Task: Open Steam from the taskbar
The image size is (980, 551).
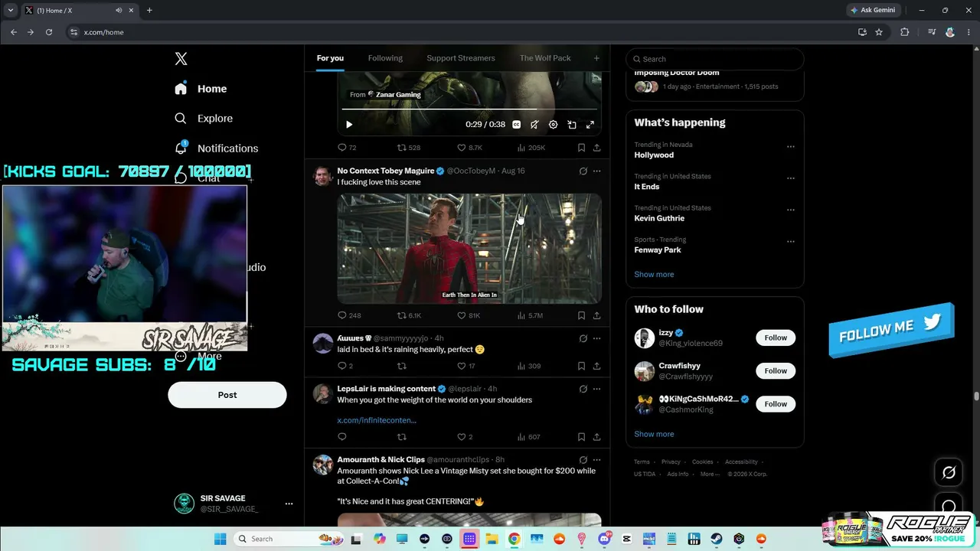Action: click(x=717, y=539)
